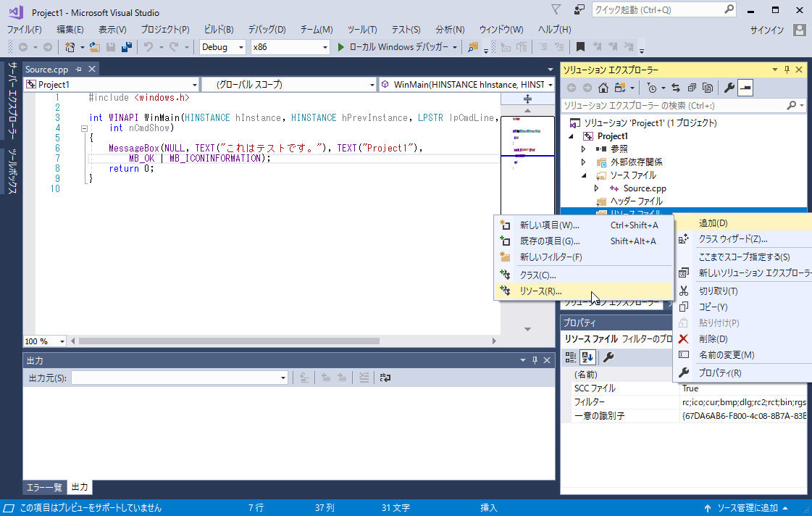The width and height of the screenshot is (812, 516).
Task: Collapse the Project1 tree node
Action: [572, 136]
